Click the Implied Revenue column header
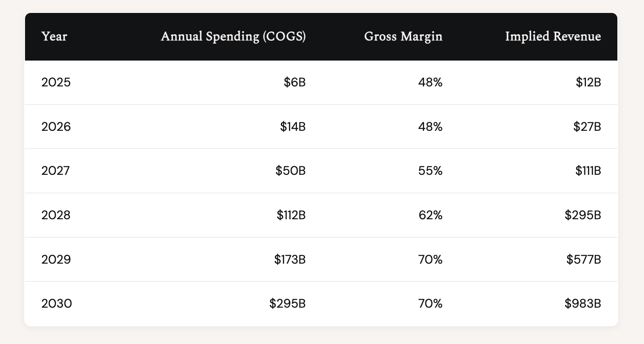 click(x=553, y=37)
